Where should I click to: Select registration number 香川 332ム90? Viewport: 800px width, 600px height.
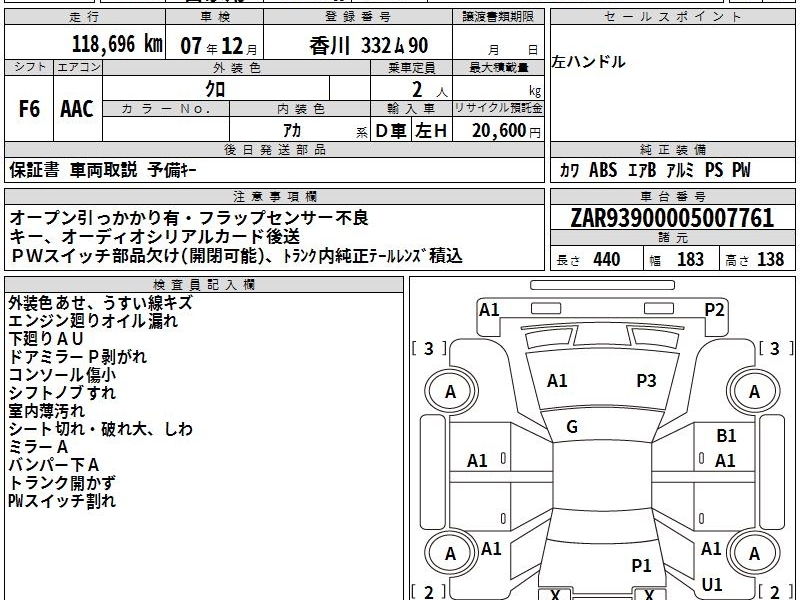tap(368, 46)
